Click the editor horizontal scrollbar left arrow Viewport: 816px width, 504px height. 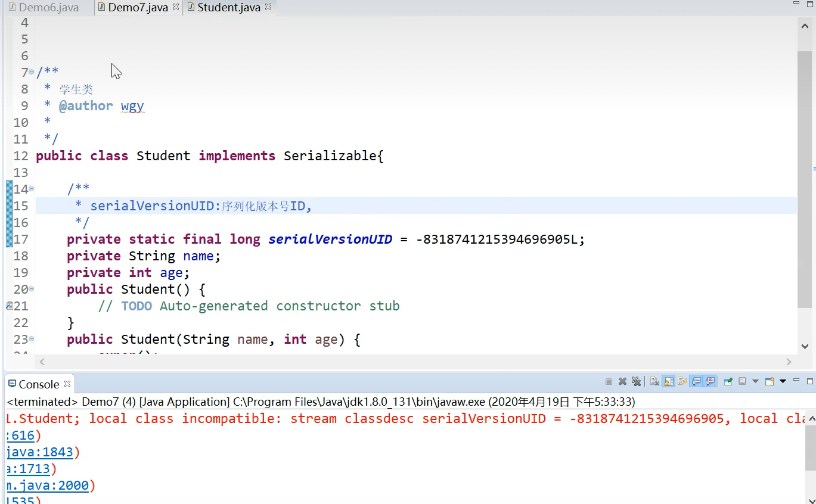pos(42,362)
